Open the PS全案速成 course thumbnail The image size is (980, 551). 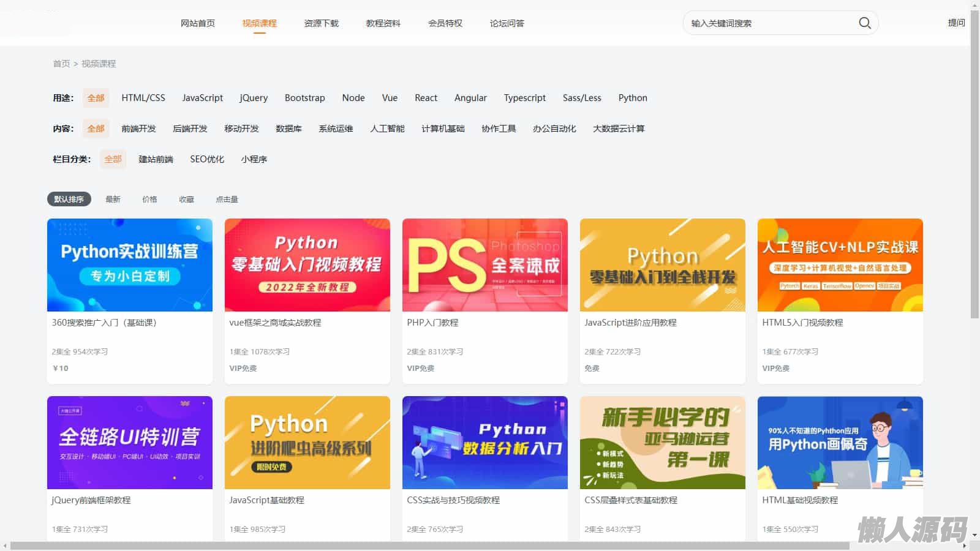(x=484, y=265)
